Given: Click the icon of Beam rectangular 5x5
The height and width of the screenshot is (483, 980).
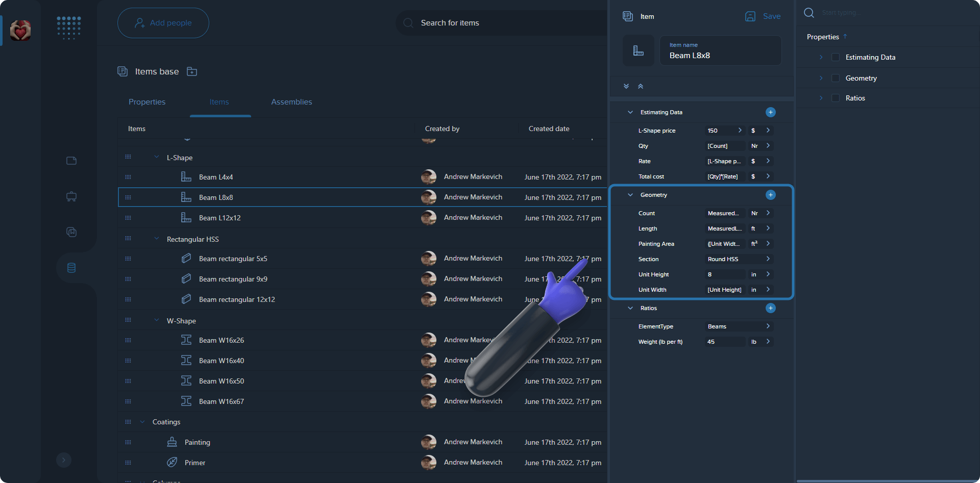Looking at the screenshot, I should click(x=186, y=259).
